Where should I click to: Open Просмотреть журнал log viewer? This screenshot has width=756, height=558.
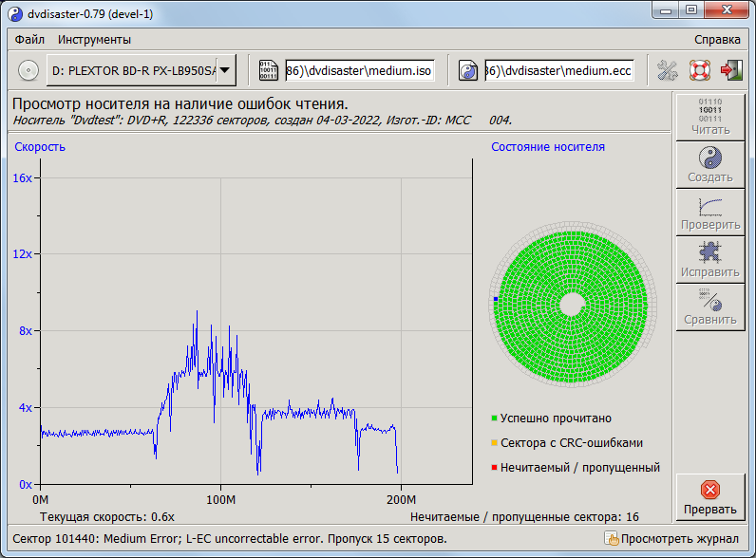(671, 539)
